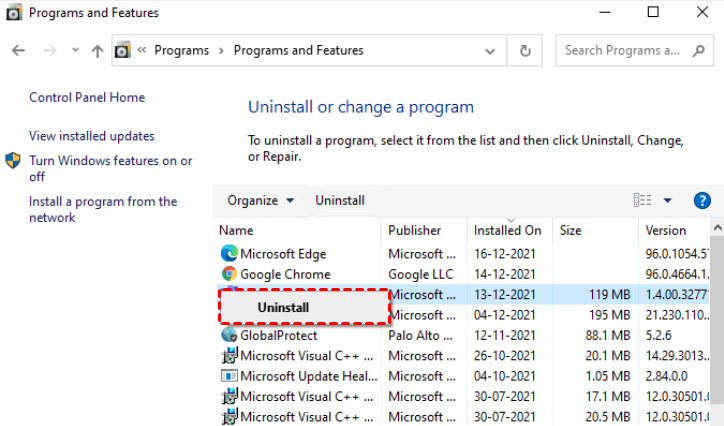The image size is (724, 426).
Task: Click installer icon of 20.1 MB Visual C++
Action: tap(229, 355)
